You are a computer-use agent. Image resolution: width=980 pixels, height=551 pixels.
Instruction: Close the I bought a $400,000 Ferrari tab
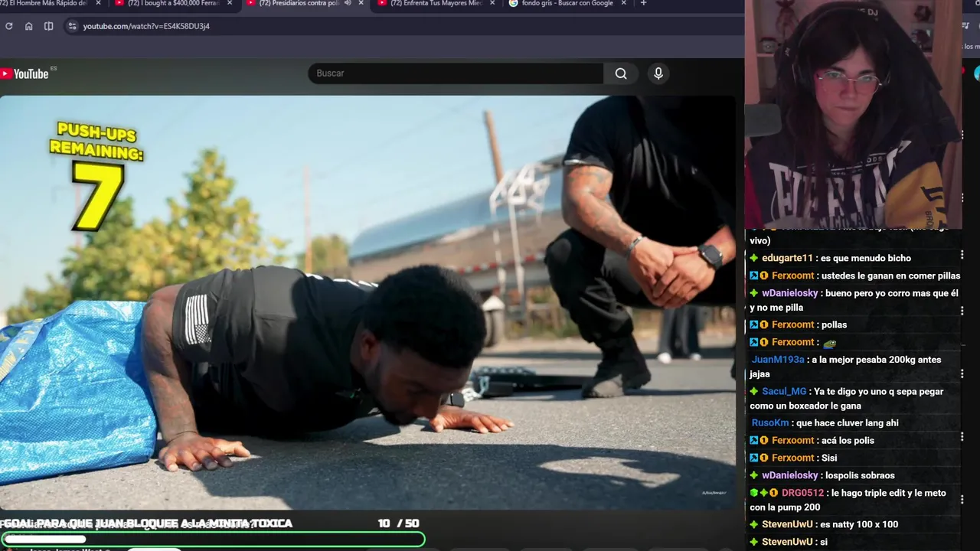click(229, 3)
